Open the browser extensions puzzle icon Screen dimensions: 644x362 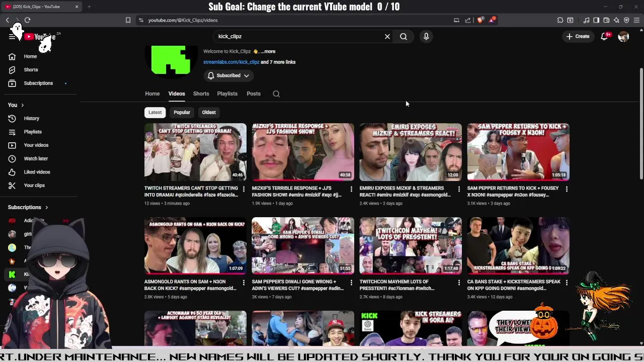[560, 20]
